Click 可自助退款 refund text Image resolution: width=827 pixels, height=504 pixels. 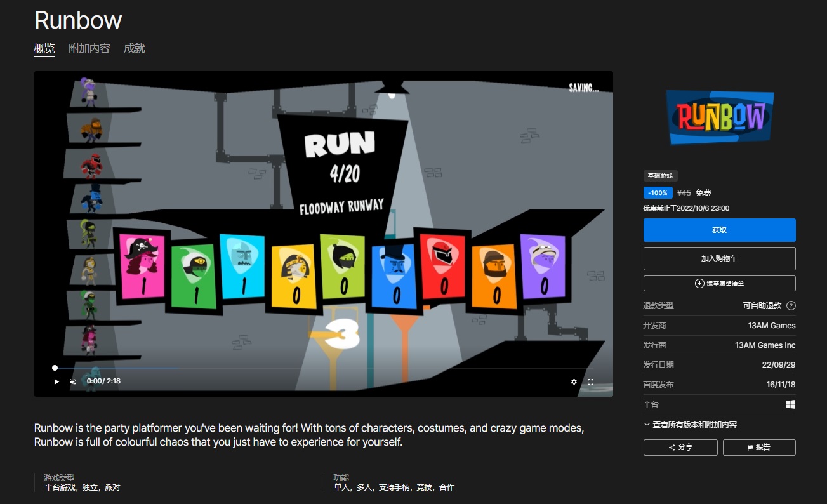(762, 305)
